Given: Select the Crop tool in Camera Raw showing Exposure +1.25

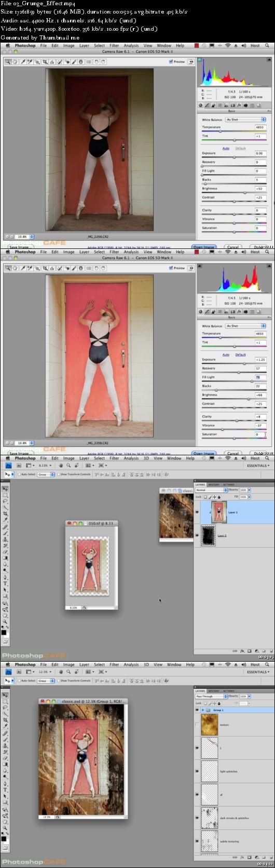Looking at the screenshot, I should (x=45, y=268).
